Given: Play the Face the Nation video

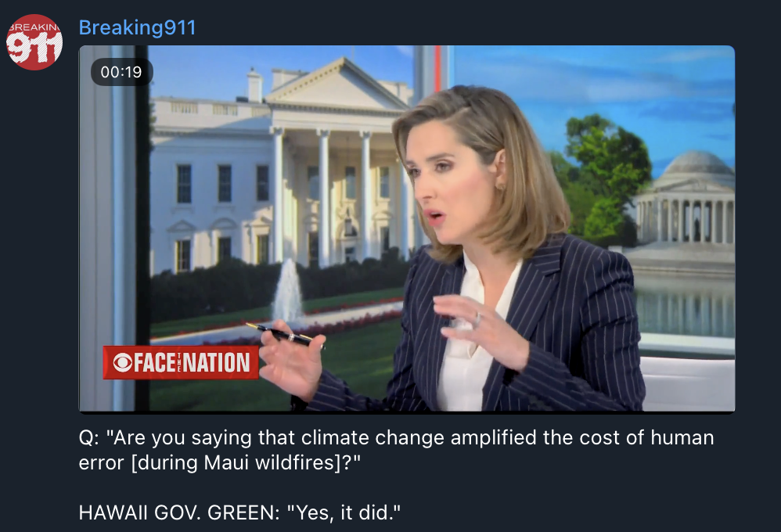Looking at the screenshot, I should [406, 228].
